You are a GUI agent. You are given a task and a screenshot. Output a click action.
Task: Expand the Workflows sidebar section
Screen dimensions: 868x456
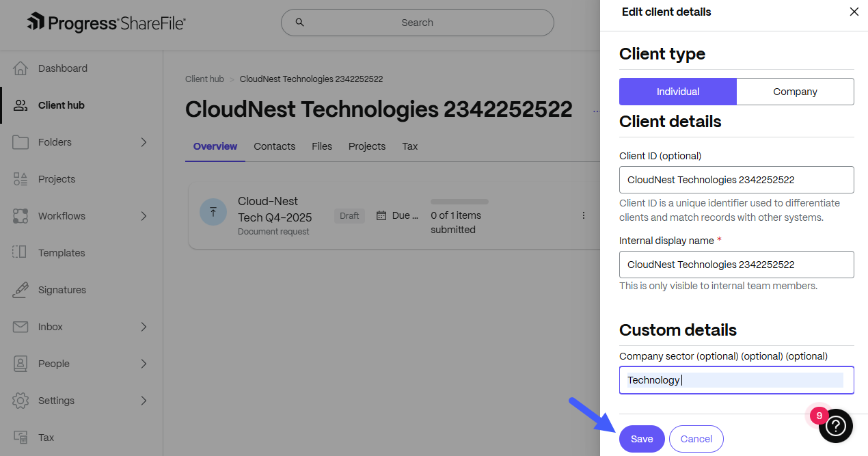click(x=143, y=215)
